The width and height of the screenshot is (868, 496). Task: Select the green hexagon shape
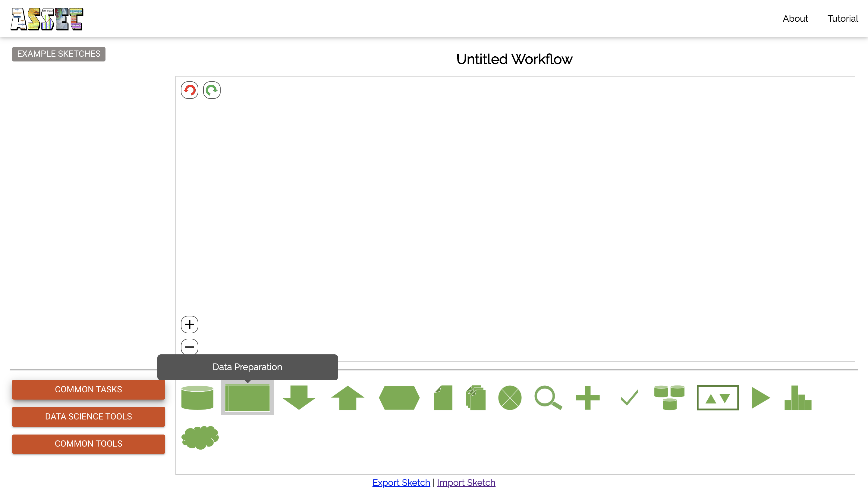tap(399, 397)
